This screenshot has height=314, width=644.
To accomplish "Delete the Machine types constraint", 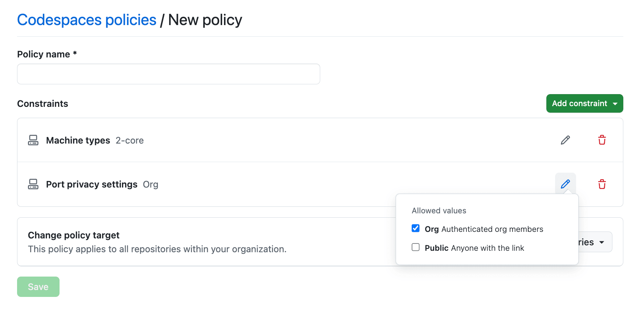I will [x=602, y=140].
